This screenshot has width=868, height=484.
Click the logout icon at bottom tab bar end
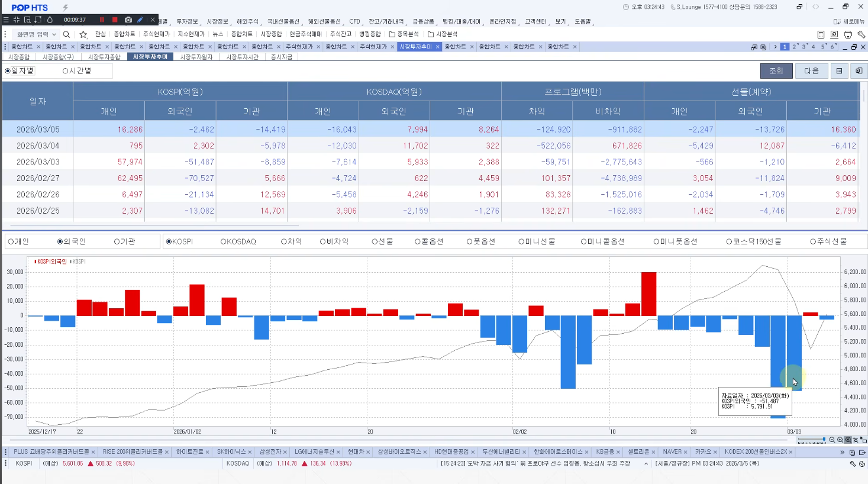[862, 452]
